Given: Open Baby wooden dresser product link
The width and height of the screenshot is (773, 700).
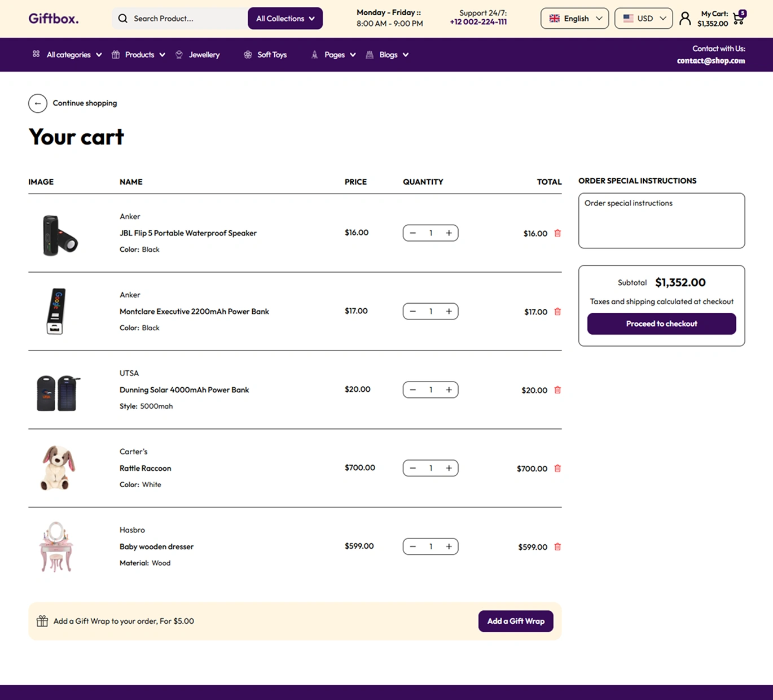Looking at the screenshot, I should pos(156,547).
